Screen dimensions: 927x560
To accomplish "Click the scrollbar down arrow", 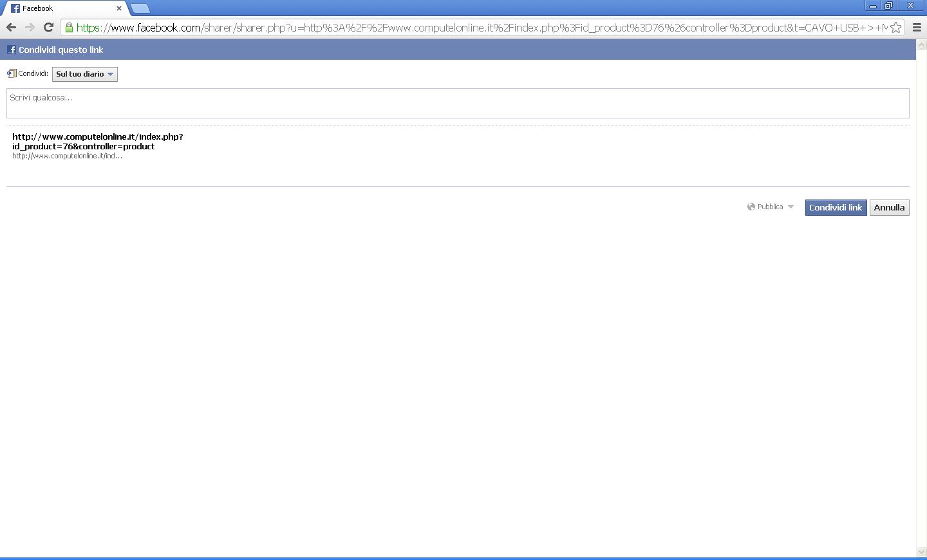I will 921,552.
